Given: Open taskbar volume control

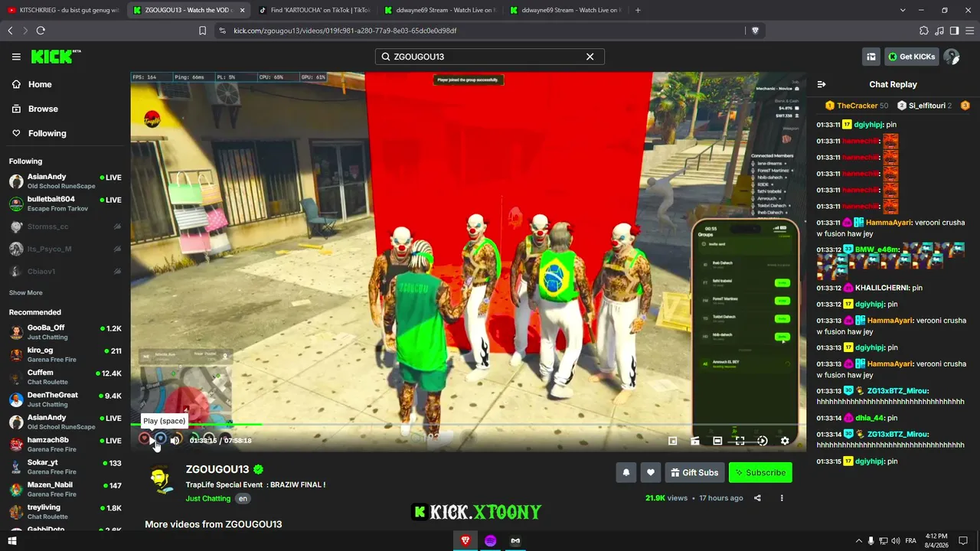Looking at the screenshot, I should pos(897,541).
